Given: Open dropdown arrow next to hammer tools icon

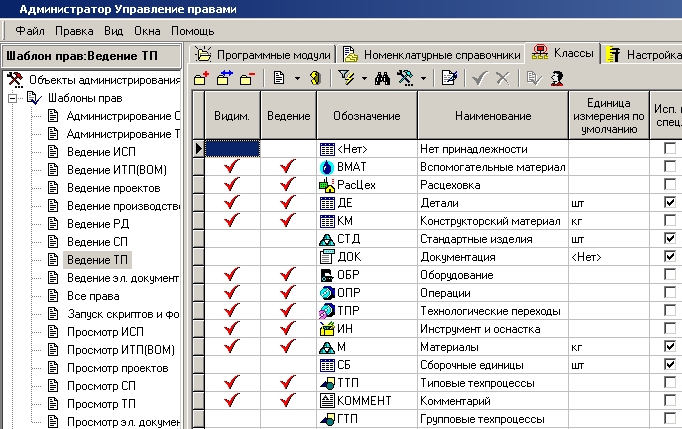Looking at the screenshot, I should coord(423,79).
